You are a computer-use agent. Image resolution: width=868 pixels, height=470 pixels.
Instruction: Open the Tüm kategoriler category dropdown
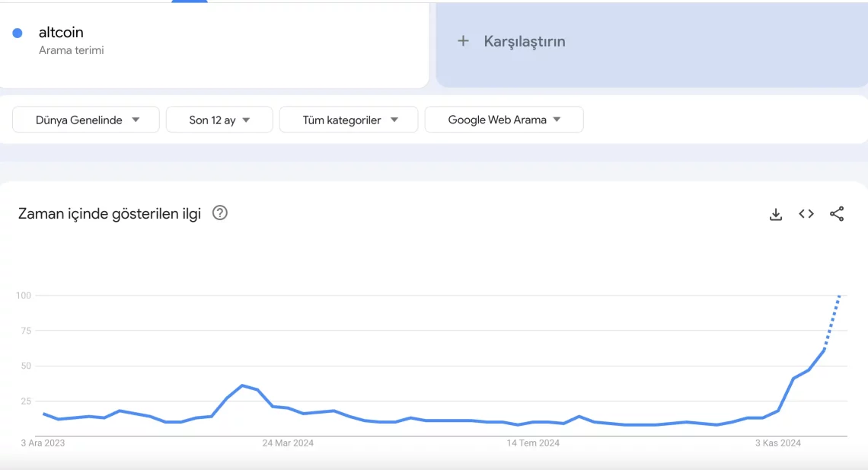[348, 119]
